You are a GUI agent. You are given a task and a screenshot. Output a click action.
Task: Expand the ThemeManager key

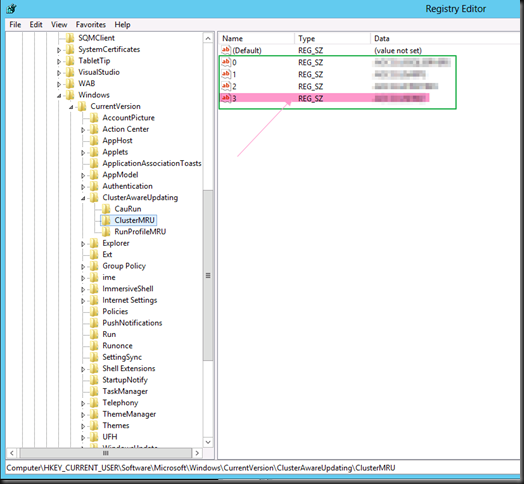point(83,415)
